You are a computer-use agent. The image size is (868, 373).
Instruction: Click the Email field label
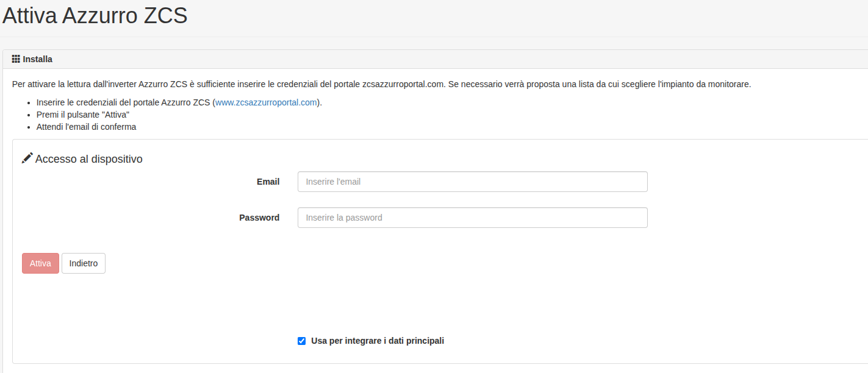click(x=268, y=182)
